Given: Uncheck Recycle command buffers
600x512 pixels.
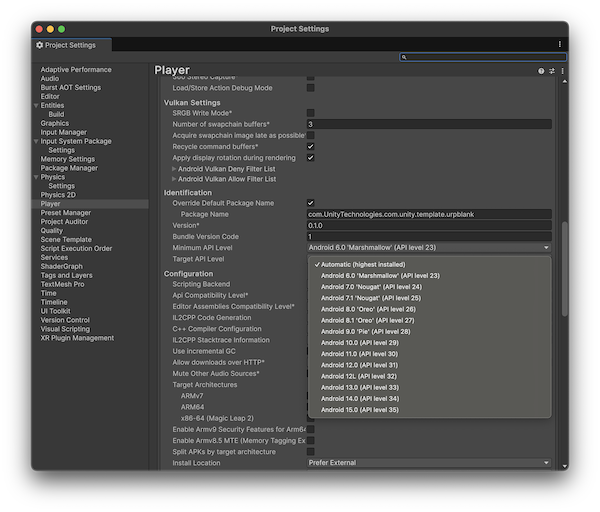Looking at the screenshot, I should click(311, 146).
